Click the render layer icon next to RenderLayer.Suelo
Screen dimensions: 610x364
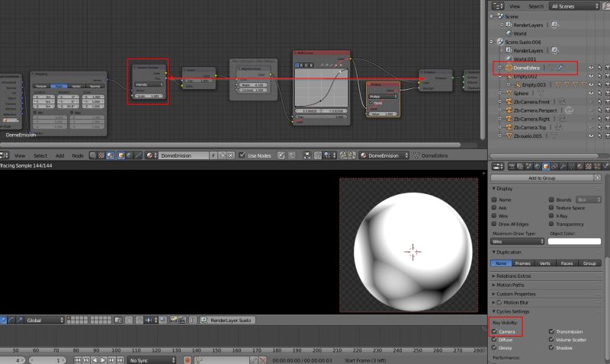coord(204,320)
